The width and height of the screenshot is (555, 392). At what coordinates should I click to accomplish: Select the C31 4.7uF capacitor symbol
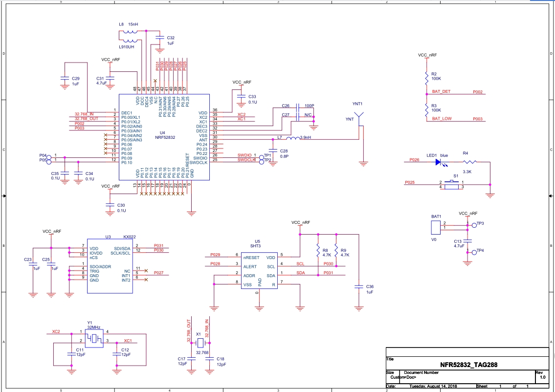[x=110, y=78]
